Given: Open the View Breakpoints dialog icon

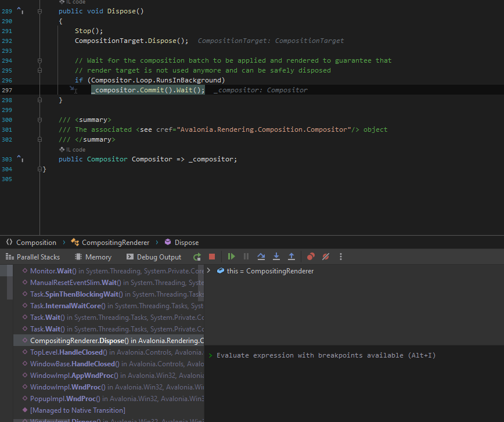Looking at the screenshot, I should click(x=310, y=256).
